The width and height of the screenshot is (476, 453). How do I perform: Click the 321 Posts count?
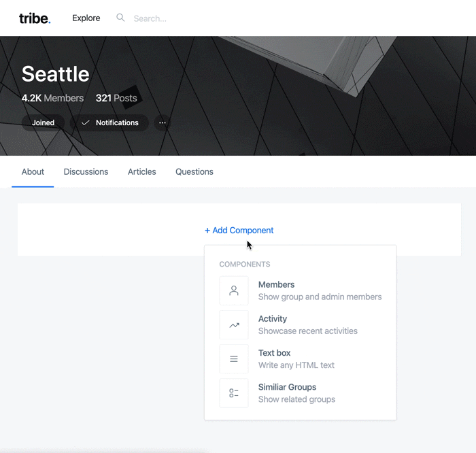[116, 98]
